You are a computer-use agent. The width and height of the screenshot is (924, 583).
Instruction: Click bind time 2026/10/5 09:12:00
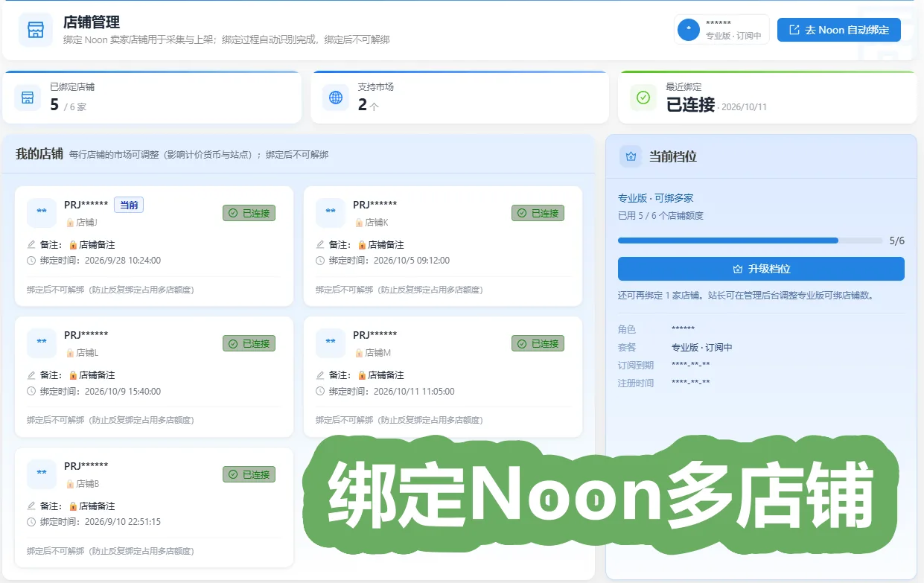412,261
